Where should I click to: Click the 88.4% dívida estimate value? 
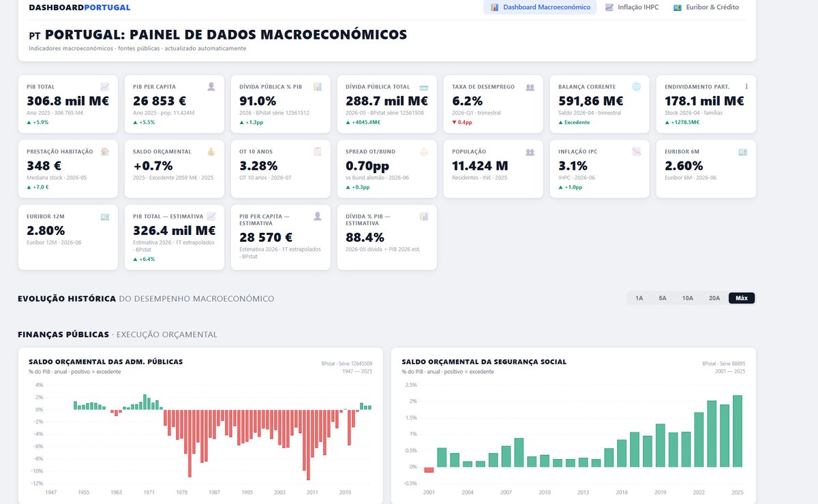365,238
